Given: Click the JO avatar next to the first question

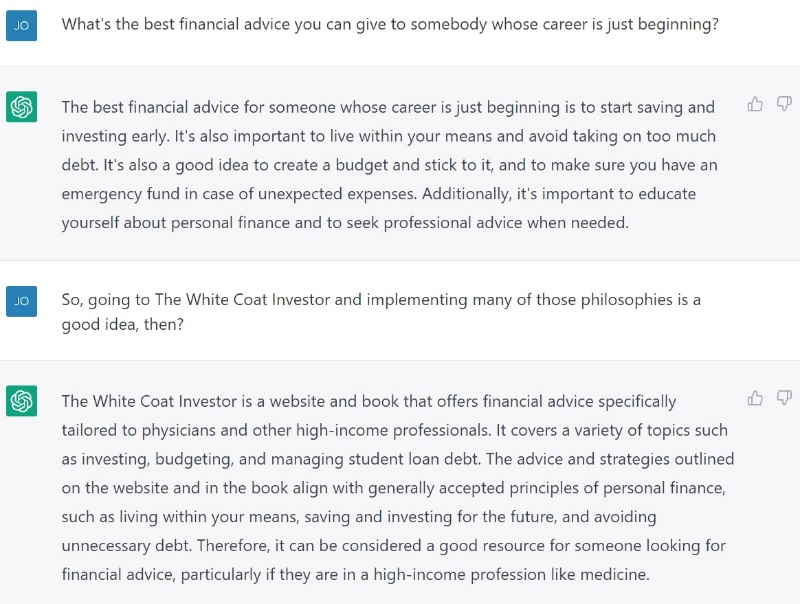Looking at the screenshot, I should click(x=23, y=25).
